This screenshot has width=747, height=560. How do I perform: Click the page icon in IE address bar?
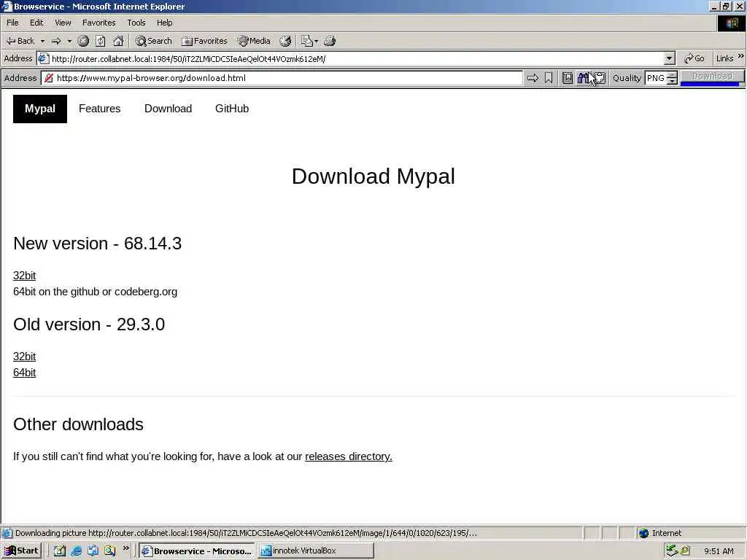click(x=43, y=58)
